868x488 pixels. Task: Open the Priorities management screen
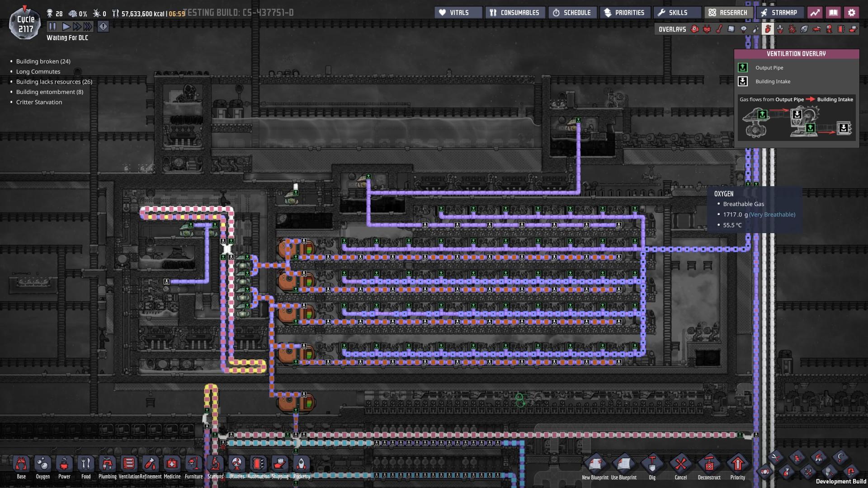click(624, 13)
